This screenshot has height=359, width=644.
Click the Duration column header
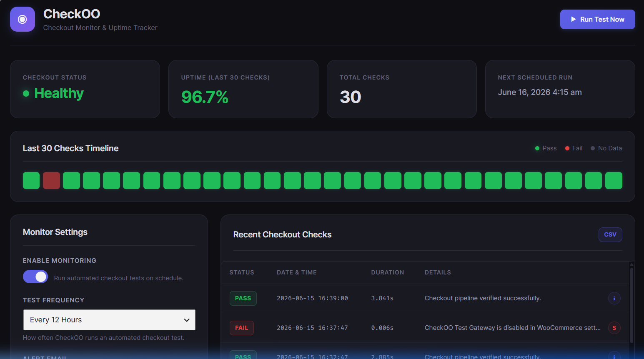[388, 272]
